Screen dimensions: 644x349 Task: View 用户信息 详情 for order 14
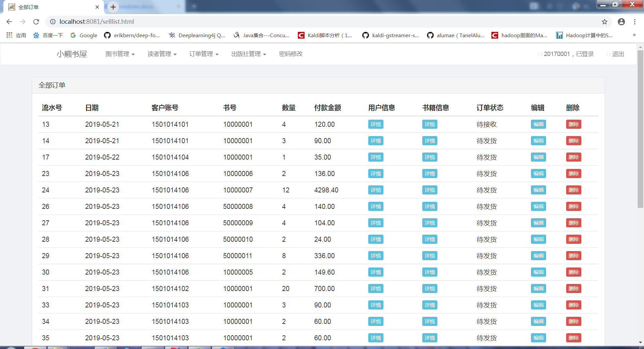(376, 141)
